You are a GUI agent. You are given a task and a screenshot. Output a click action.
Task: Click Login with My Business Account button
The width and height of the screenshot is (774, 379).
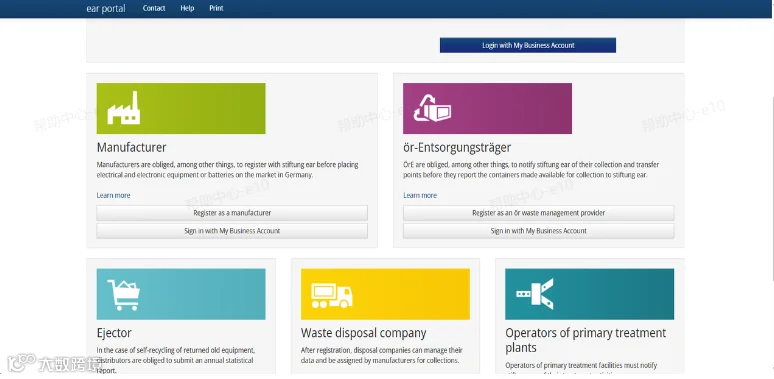[x=528, y=45]
